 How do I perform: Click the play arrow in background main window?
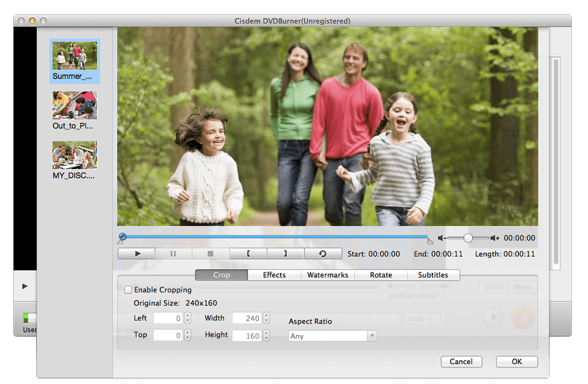pos(25,286)
